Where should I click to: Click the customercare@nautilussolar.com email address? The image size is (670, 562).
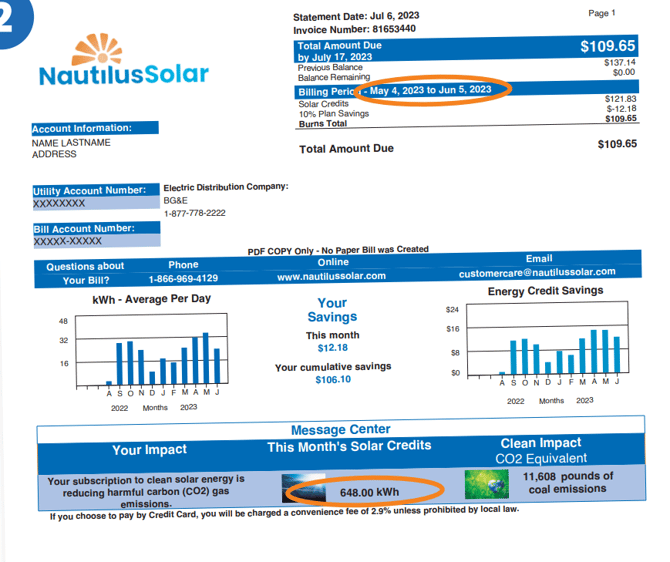tap(537, 273)
